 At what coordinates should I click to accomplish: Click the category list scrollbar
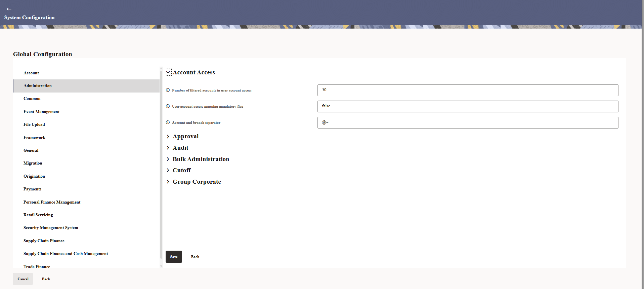(161, 164)
